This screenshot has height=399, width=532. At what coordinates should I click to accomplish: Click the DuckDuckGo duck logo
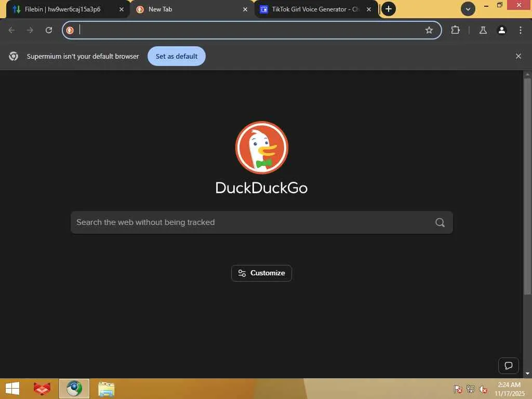click(262, 148)
